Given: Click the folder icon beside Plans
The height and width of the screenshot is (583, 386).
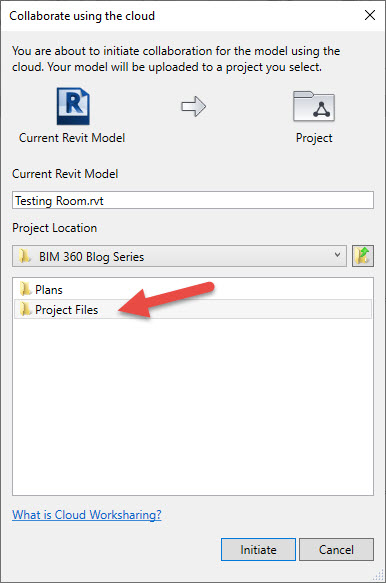Looking at the screenshot, I should coord(25,289).
